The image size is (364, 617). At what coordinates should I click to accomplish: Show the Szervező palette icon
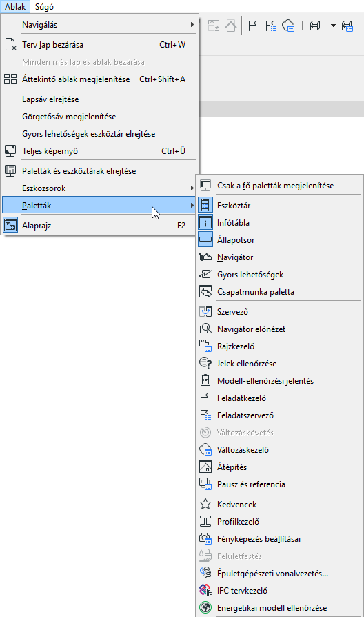tap(205, 312)
